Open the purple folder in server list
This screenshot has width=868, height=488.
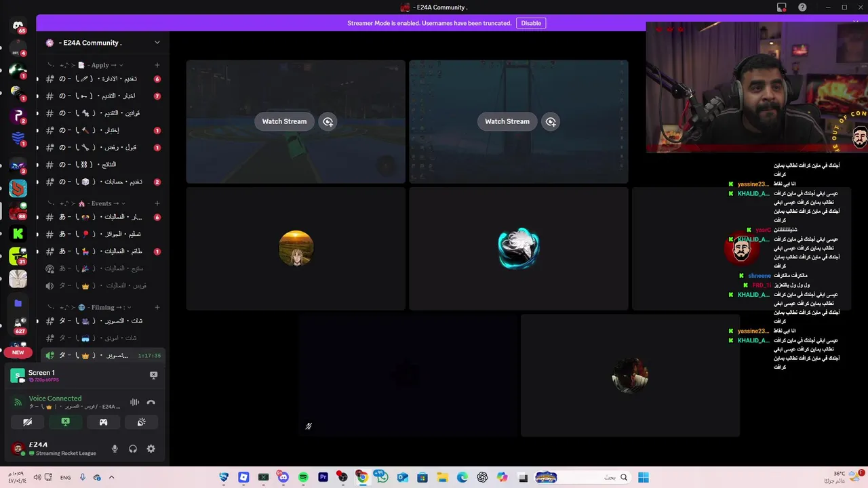coord(18,303)
